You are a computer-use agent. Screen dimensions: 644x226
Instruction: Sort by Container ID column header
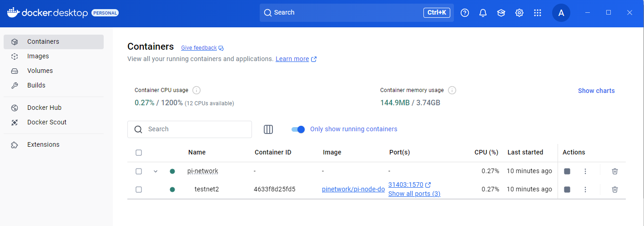(x=273, y=153)
